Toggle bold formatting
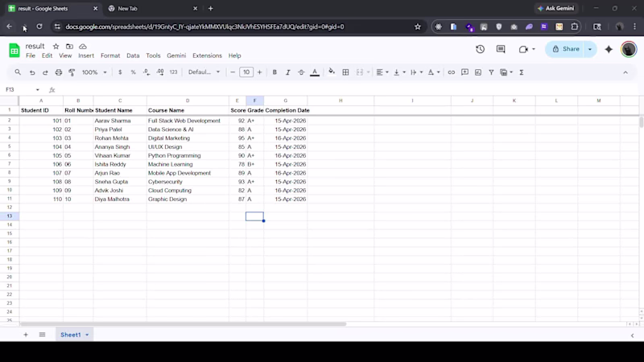Screen dimensions: 644x362 click(x=275, y=72)
